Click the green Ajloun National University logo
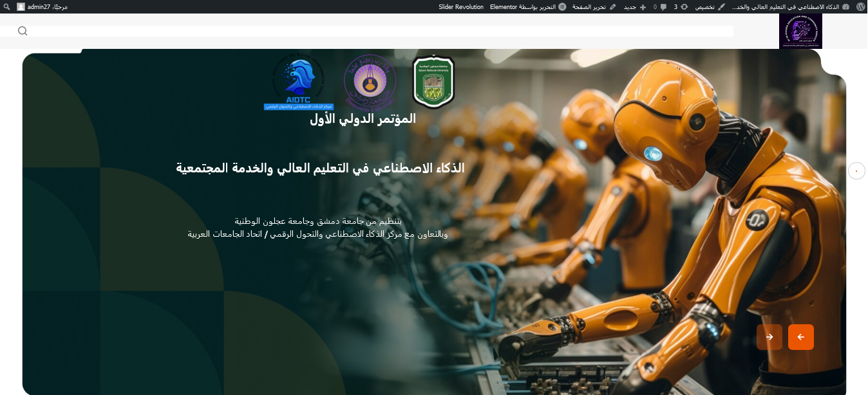This screenshot has height=395, width=868. 433,82
